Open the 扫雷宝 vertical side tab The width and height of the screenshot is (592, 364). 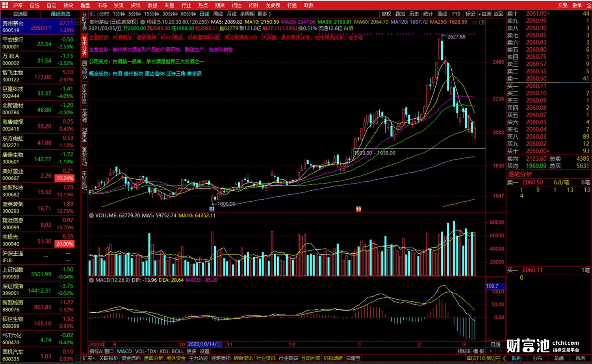[84, 134]
